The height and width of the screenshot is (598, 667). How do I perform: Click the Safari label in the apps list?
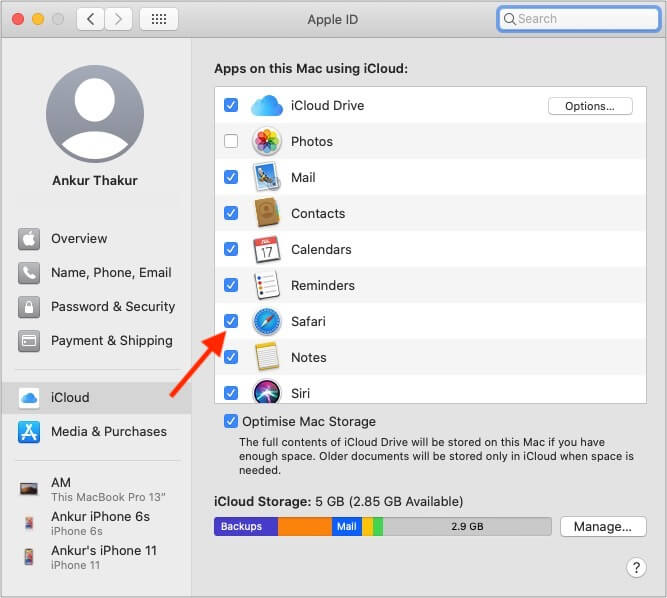[308, 322]
